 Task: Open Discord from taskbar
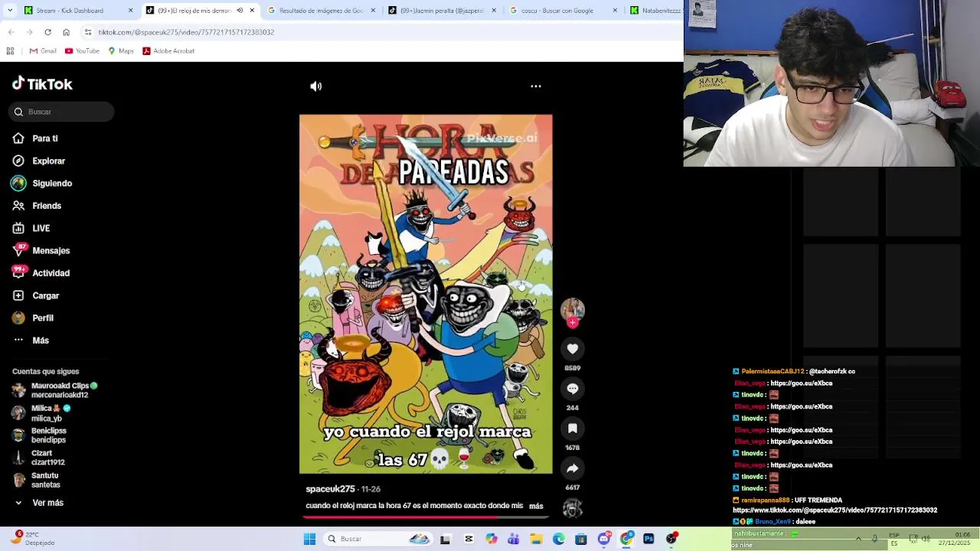(x=604, y=539)
